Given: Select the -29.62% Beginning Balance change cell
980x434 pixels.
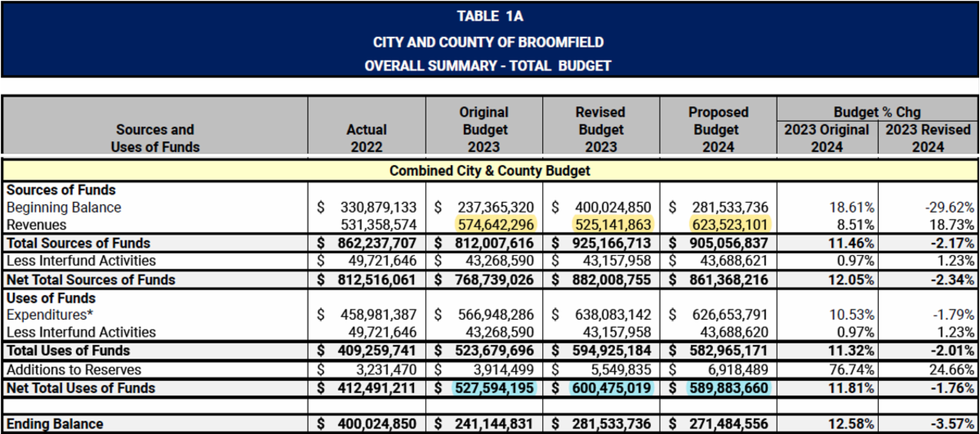Looking at the screenshot, I should pos(950,208).
